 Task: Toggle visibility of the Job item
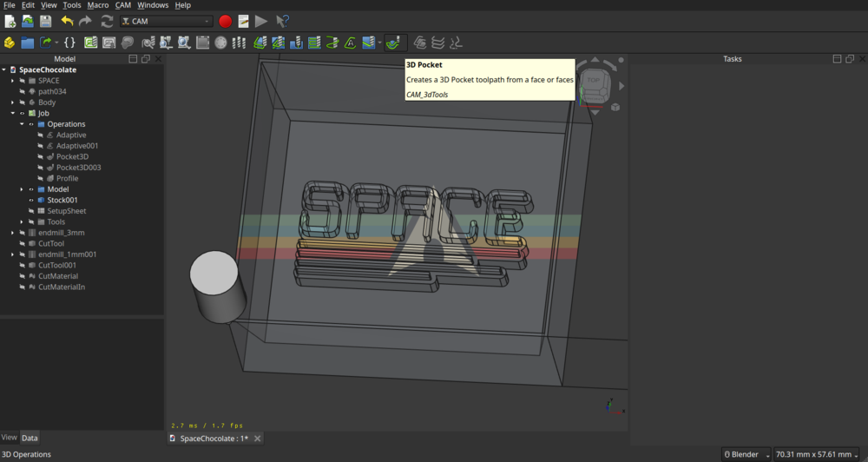(23, 113)
